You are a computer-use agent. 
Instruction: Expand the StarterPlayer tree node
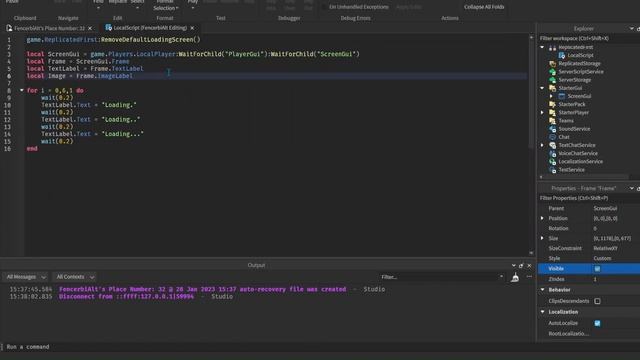tap(542, 112)
